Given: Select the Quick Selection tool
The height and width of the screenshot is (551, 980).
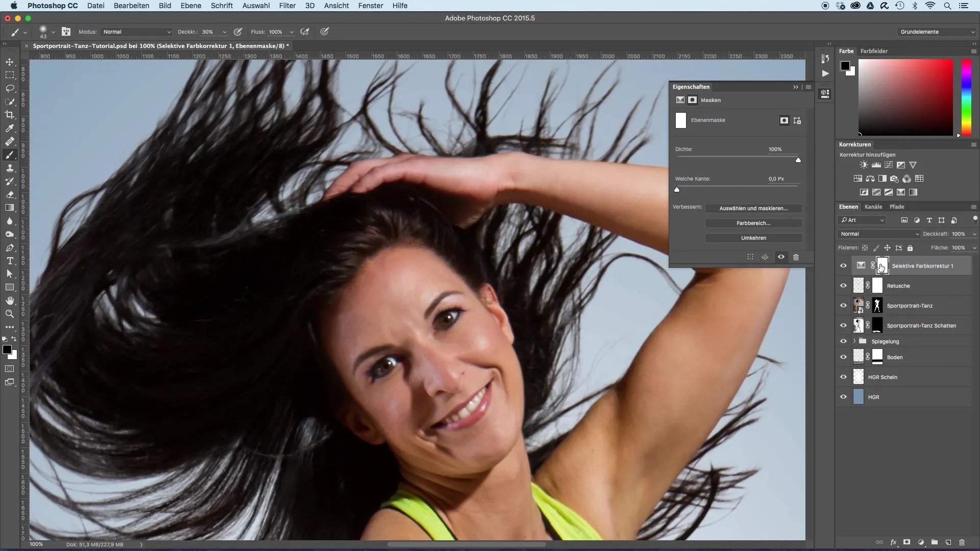Looking at the screenshot, I should [x=10, y=102].
